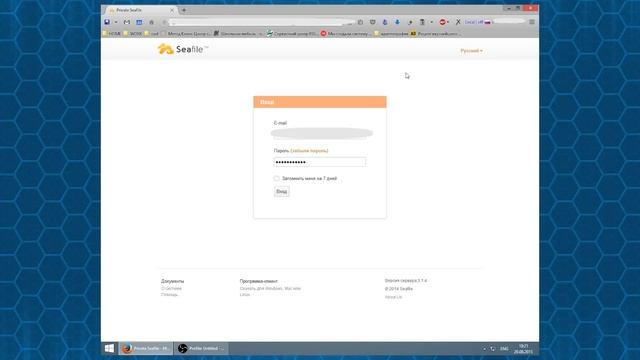Select the Private Seafile browser tab
Screen dimensions: 640x360
point(141,10)
